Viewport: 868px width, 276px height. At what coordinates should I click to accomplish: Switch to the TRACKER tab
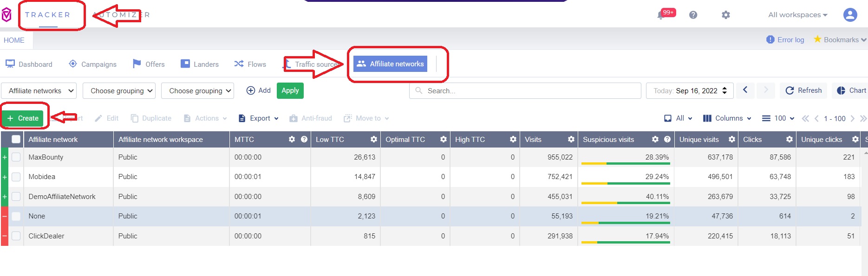(x=48, y=15)
